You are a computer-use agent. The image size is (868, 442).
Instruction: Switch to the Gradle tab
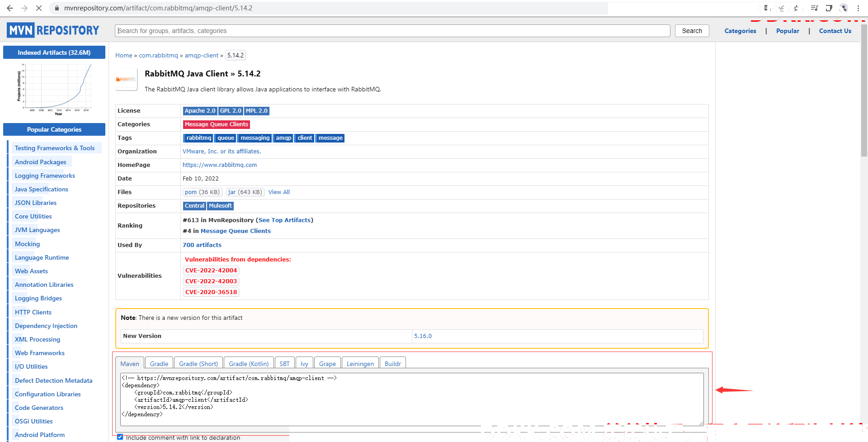click(x=159, y=364)
